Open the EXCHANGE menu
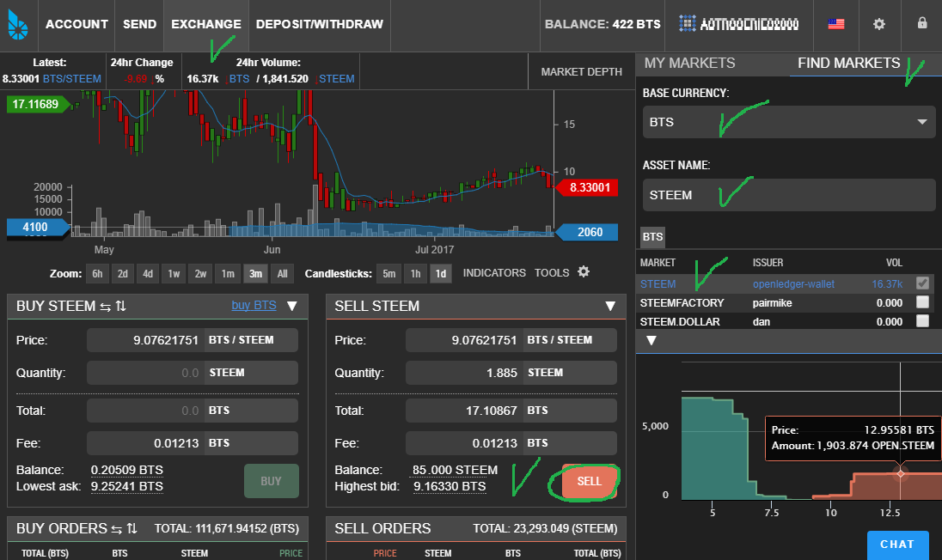The image size is (942, 560). coord(206,24)
